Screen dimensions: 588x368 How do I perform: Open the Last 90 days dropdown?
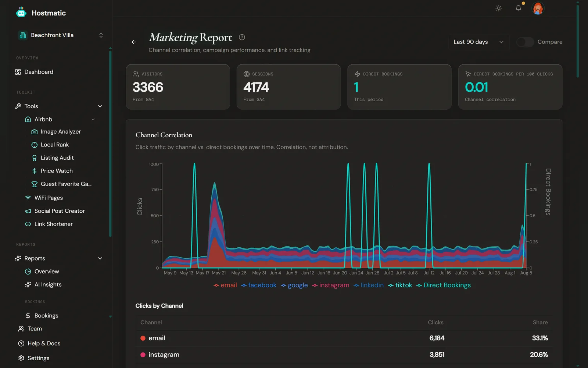[x=479, y=42]
